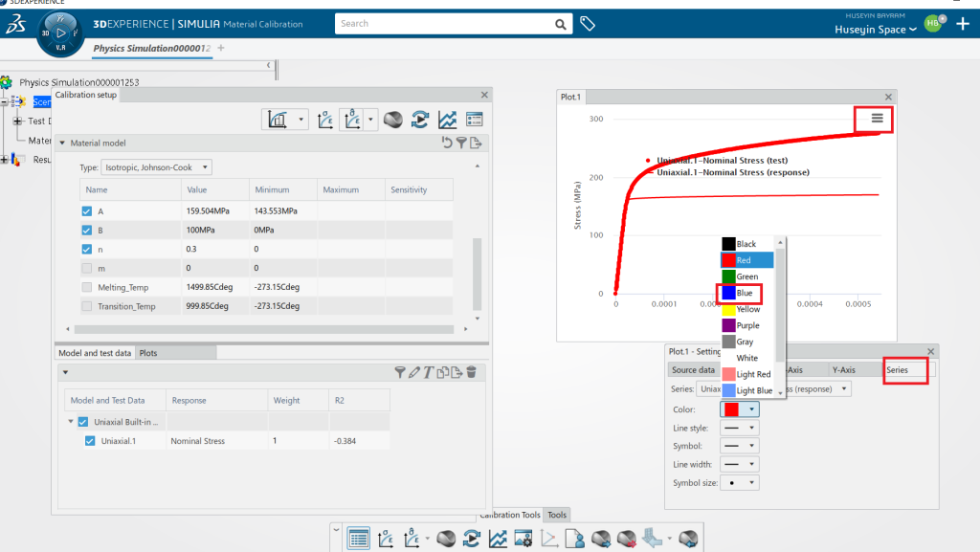Open the Line style dropdown
The height and width of the screenshot is (552, 980).
740,428
